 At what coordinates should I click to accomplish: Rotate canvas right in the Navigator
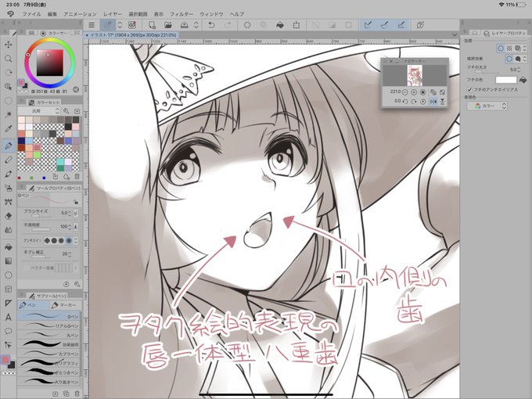tap(414, 102)
